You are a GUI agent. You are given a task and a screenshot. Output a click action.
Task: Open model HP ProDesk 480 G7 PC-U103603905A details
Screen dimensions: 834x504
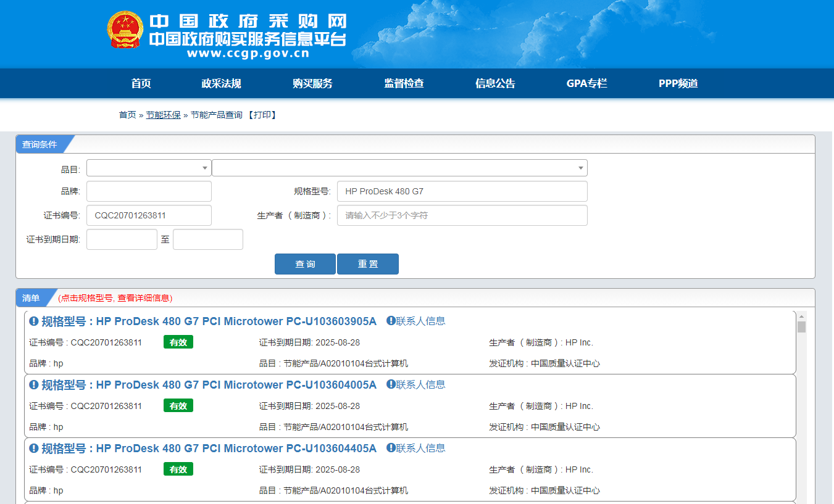[209, 321]
